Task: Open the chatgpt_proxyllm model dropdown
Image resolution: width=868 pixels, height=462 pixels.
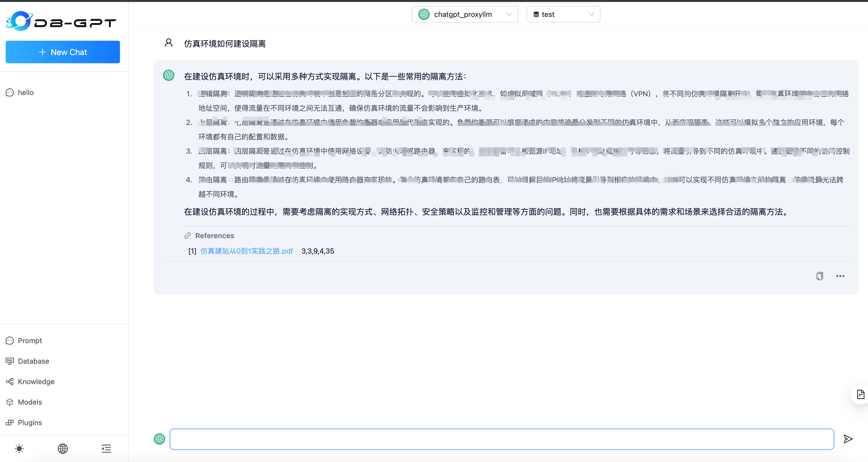Action: pyautogui.click(x=463, y=15)
